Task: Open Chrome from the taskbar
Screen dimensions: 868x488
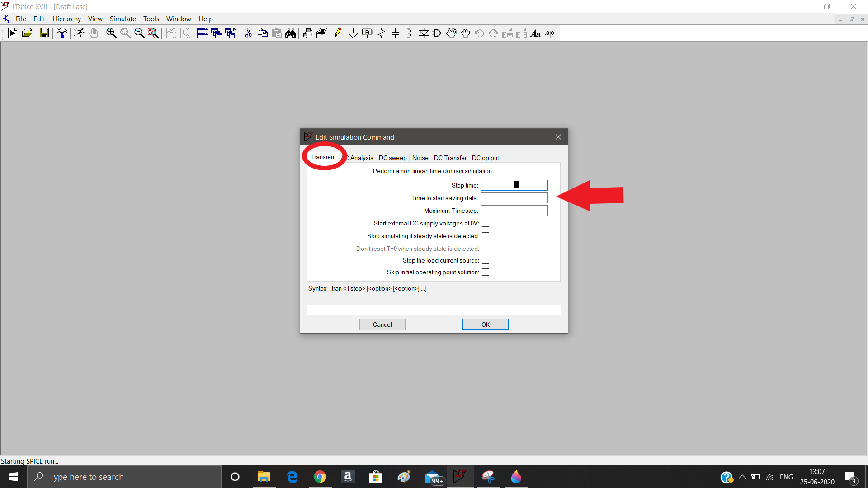Action: pos(320,477)
